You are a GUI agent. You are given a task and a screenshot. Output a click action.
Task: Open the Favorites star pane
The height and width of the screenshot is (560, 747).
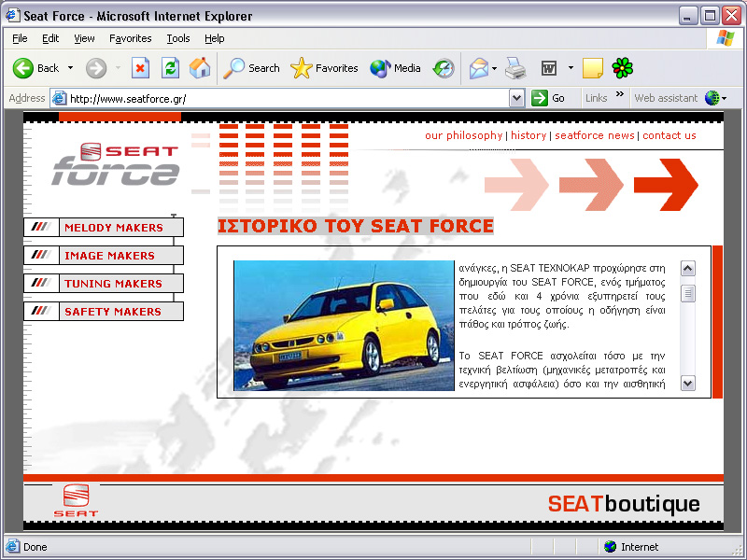[x=324, y=68]
